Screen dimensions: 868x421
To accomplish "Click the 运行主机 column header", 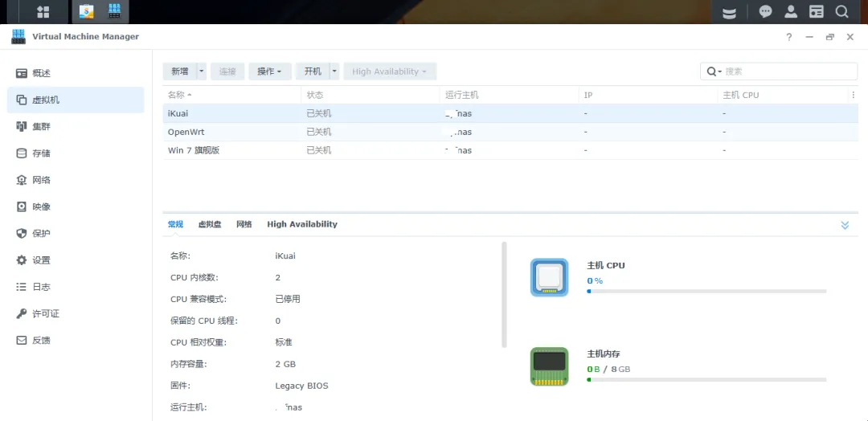I will point(510,95).
